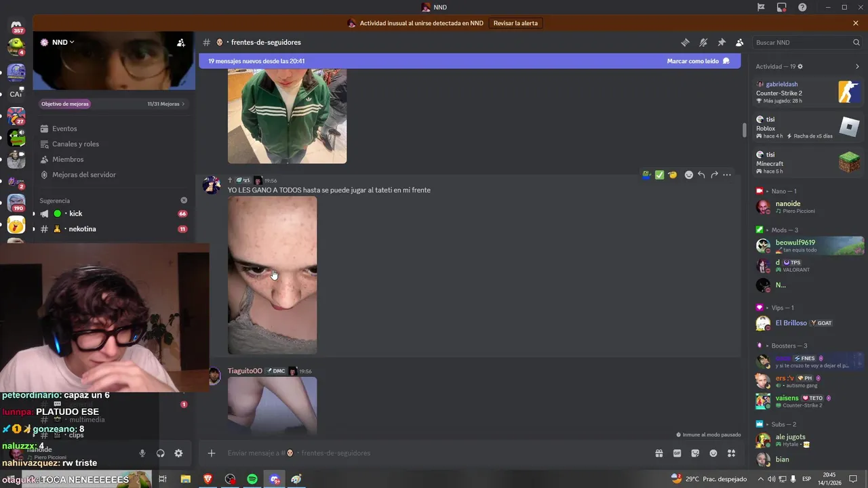Click member beowulf9619

tap(808, 245)
